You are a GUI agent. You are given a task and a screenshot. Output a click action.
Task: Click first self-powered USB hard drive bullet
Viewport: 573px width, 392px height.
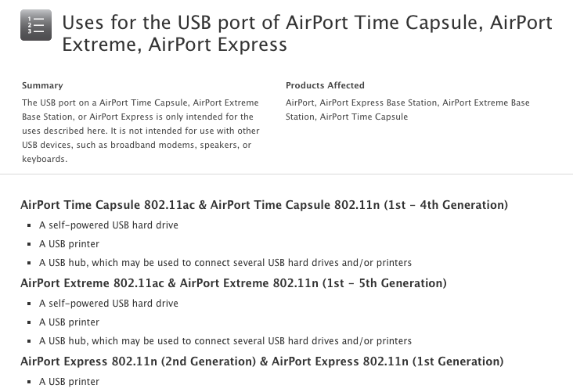tap(109, 225)
